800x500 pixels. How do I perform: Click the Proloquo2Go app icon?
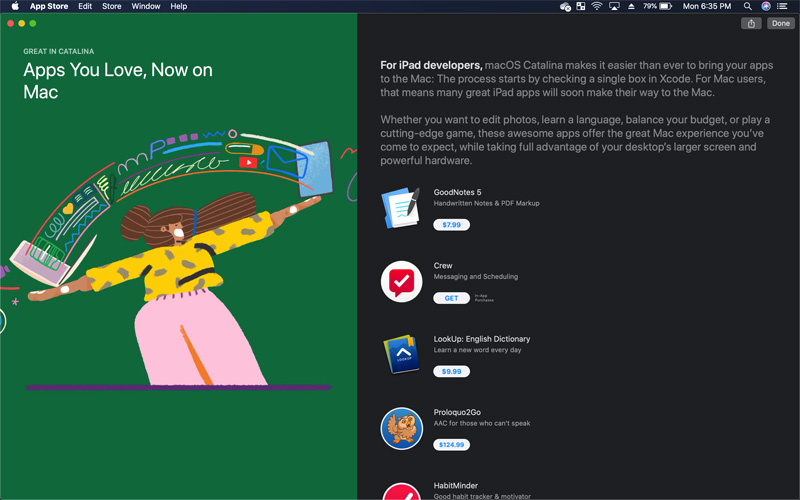pos(401,428)
